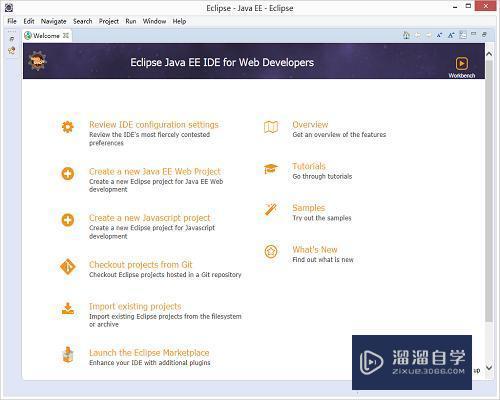Viewport: 500px width, 400px height.
Task: Click text 'Get an overview of the features'
Action: [x=339, y=135]
